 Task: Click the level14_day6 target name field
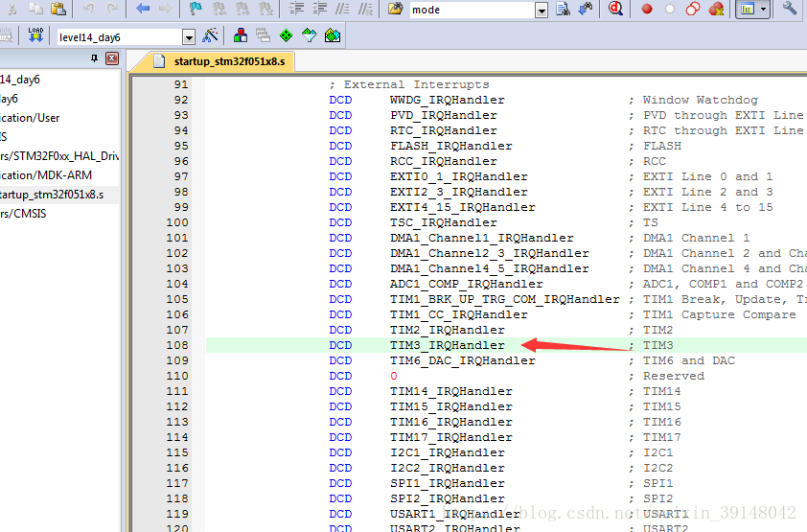click(120, 37)
